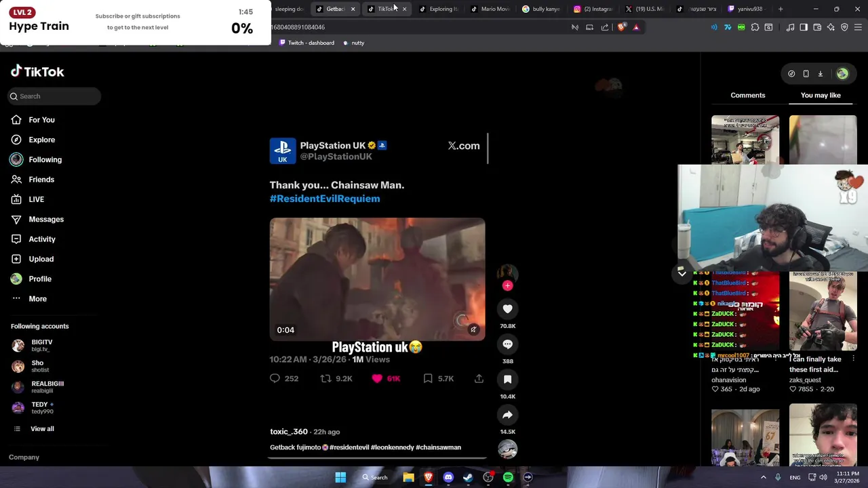Share the video via arrow icon

(507, 415)
